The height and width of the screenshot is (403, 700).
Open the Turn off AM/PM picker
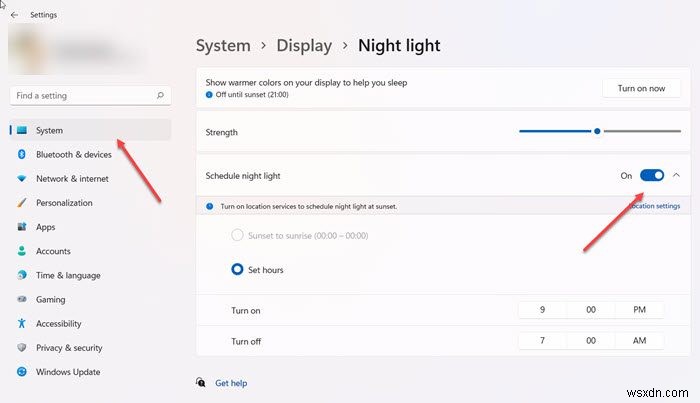pos(640,341)
